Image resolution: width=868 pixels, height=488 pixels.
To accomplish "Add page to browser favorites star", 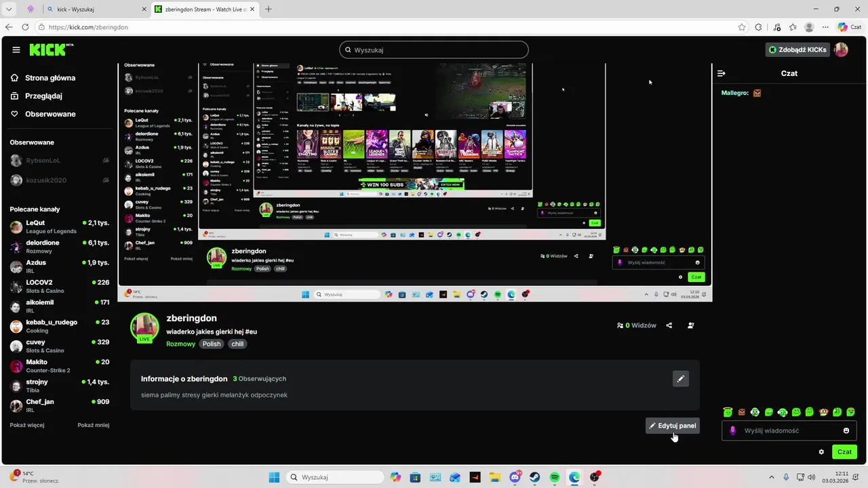I will click(x=742, y=27).
